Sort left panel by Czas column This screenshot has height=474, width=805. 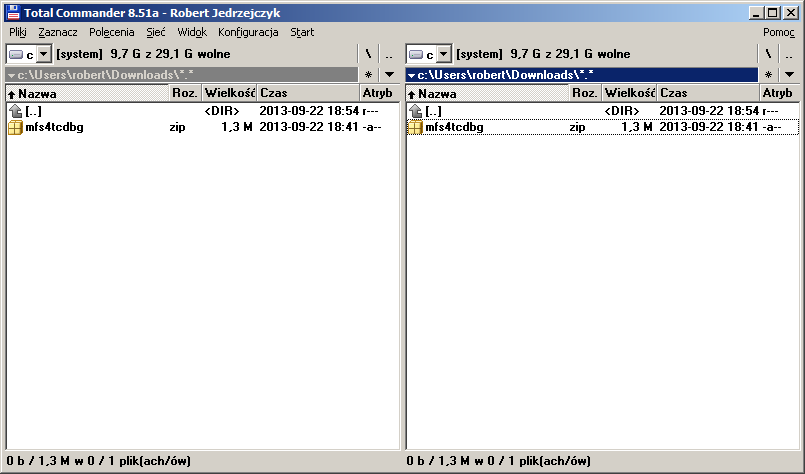[308, 93]
